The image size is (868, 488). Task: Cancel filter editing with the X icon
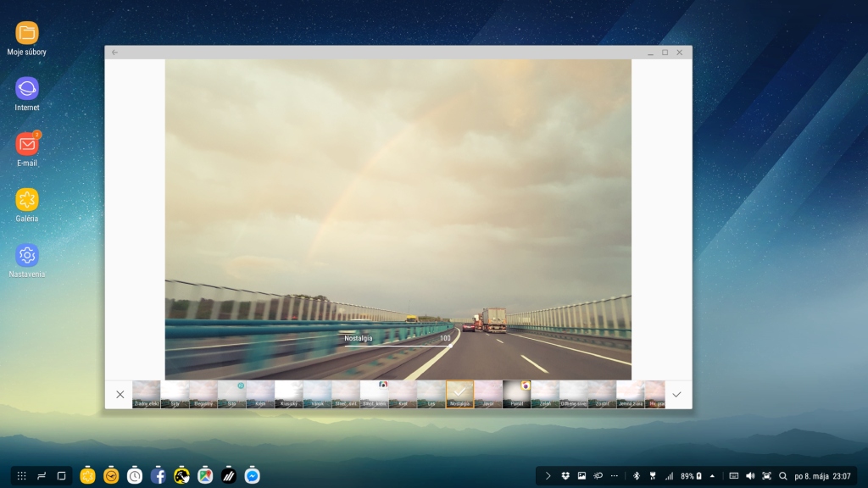pos(120,395)
